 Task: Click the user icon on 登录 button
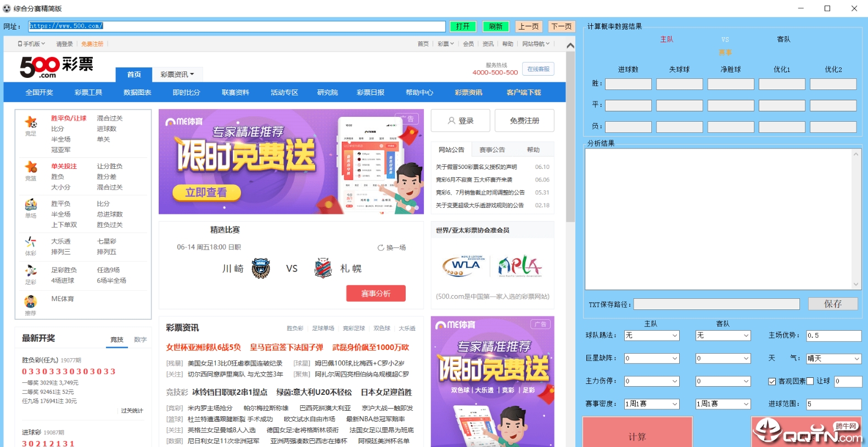[x=451, y=121]
